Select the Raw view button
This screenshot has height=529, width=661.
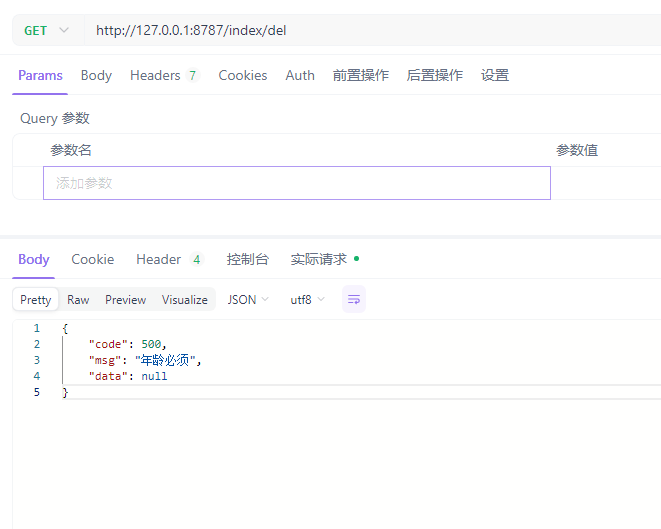[x=78, y=300]
